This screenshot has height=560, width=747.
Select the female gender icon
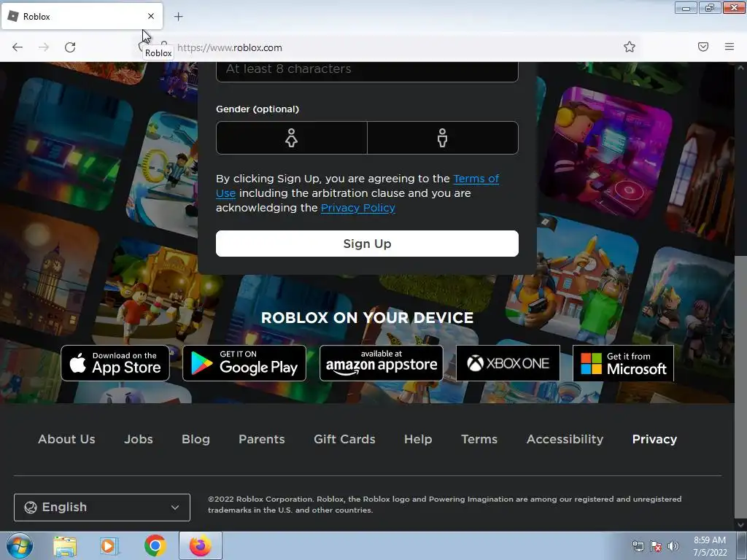click(291, 138)
